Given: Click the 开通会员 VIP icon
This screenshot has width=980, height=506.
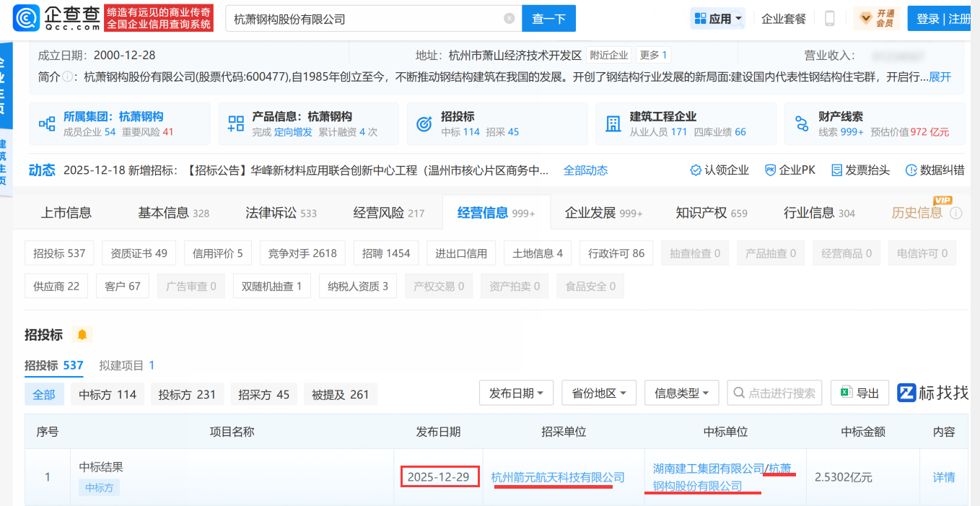Looking at the screenshot, I should 877,19.
